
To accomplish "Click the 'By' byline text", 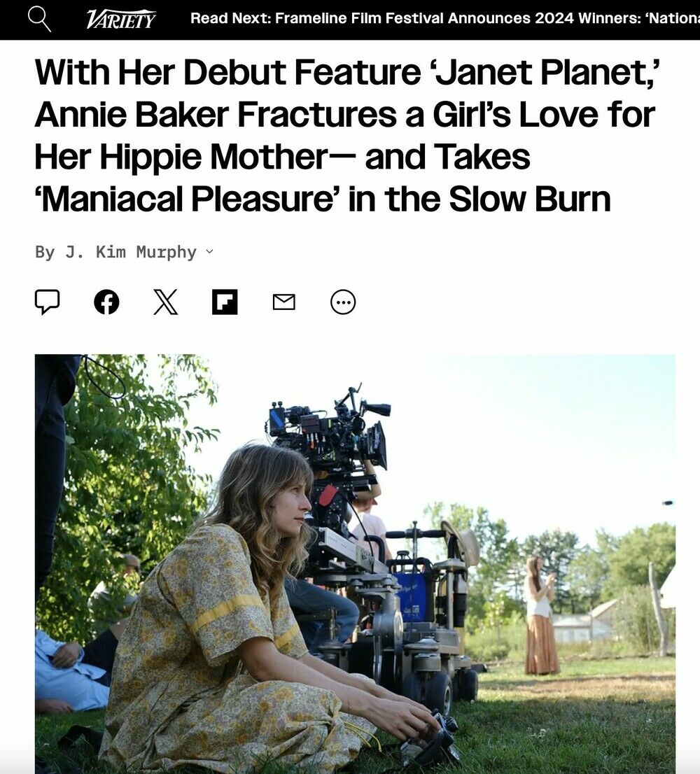I will (x=45, y=252).
